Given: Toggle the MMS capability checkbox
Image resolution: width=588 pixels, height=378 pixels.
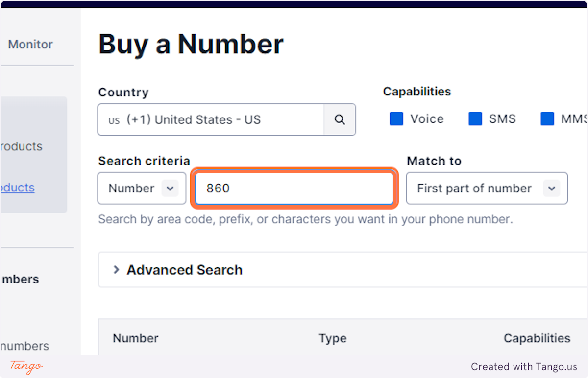Looking at the screenshot, I should pos(547,119).
